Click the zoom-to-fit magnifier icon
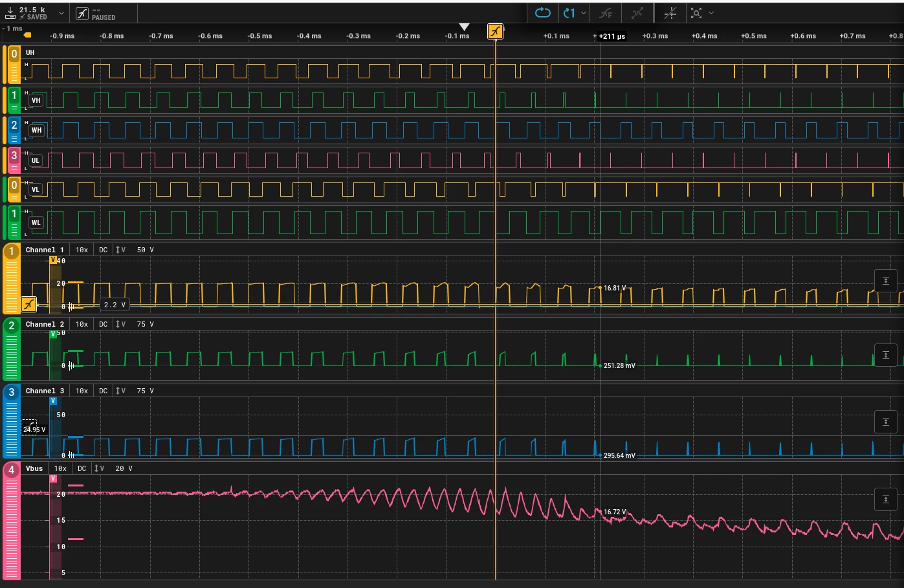Image resolution: width=904 pixels, height=588 pixels. point(696,13)
